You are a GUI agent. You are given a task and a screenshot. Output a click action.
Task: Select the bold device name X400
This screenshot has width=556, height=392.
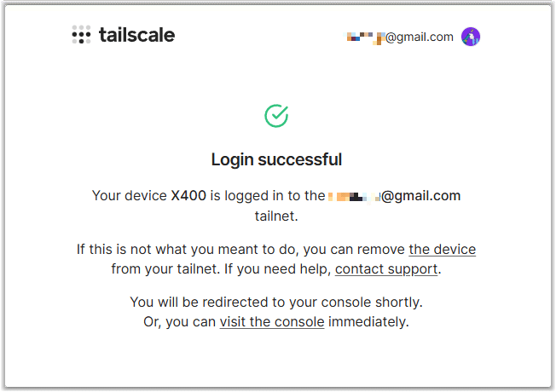click(x=188, y=196)
